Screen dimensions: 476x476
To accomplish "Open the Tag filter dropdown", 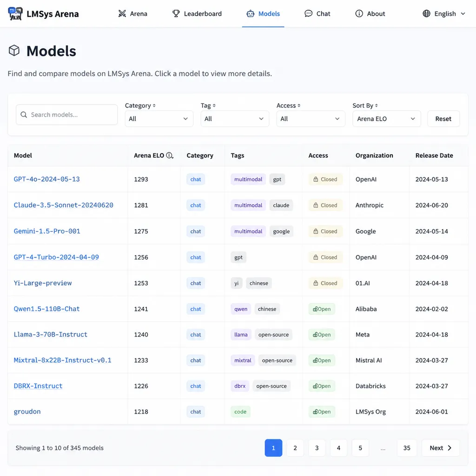I will click(235, 119).
